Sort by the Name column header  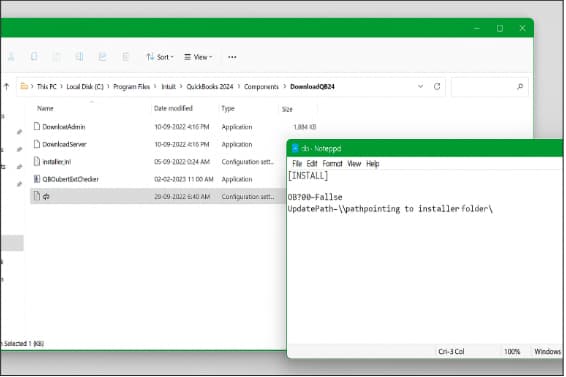point(45,108)
